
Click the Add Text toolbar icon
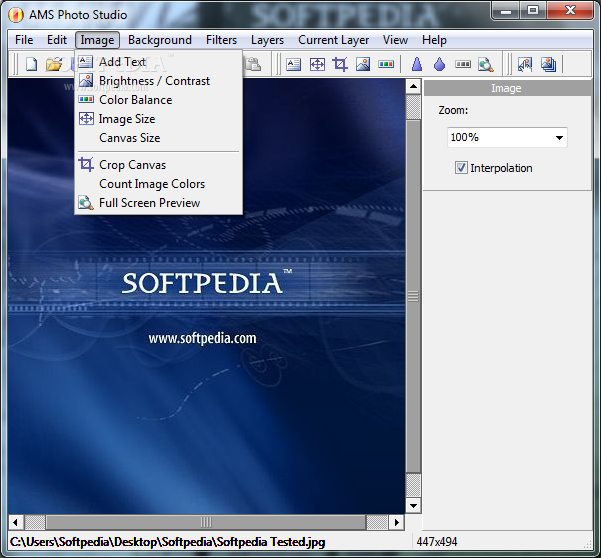coord(293,64)
